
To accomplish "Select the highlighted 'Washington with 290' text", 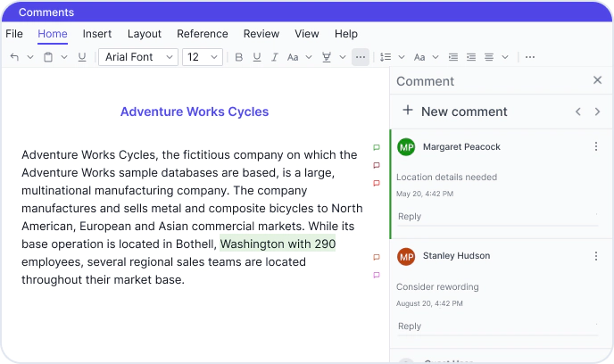I will point(278,244).
